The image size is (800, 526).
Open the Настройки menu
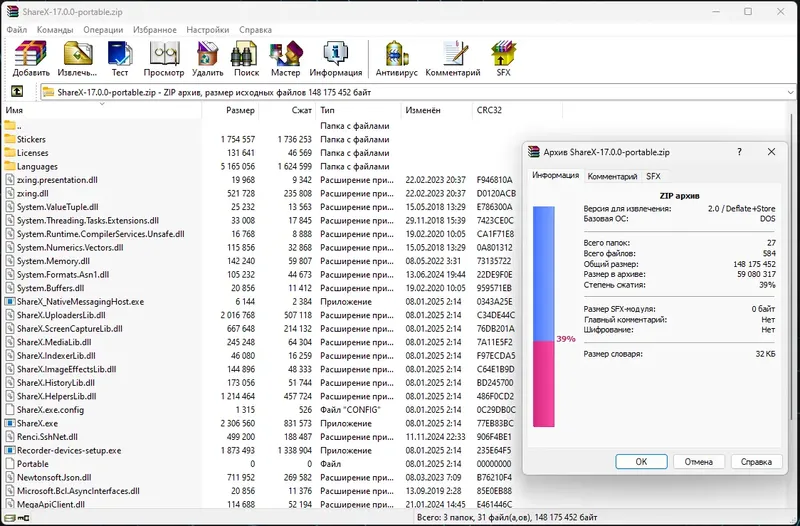pos(208,30)
